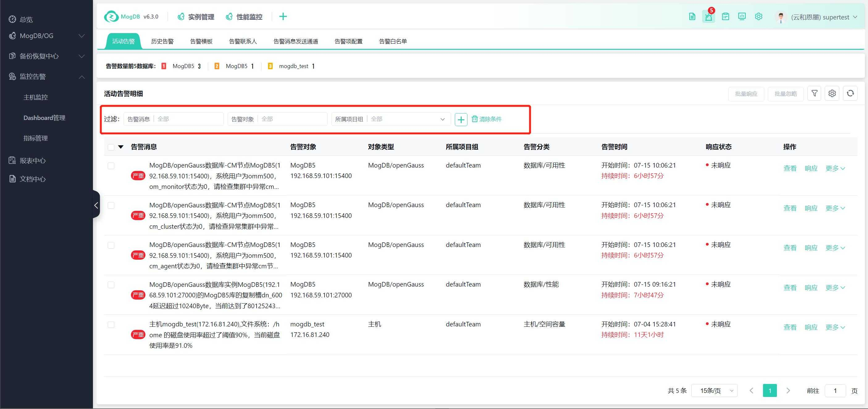Viewport: 868px width, 409px height.
Task: Switch to the 历史告警 tab
Action: tap(162, 41)
